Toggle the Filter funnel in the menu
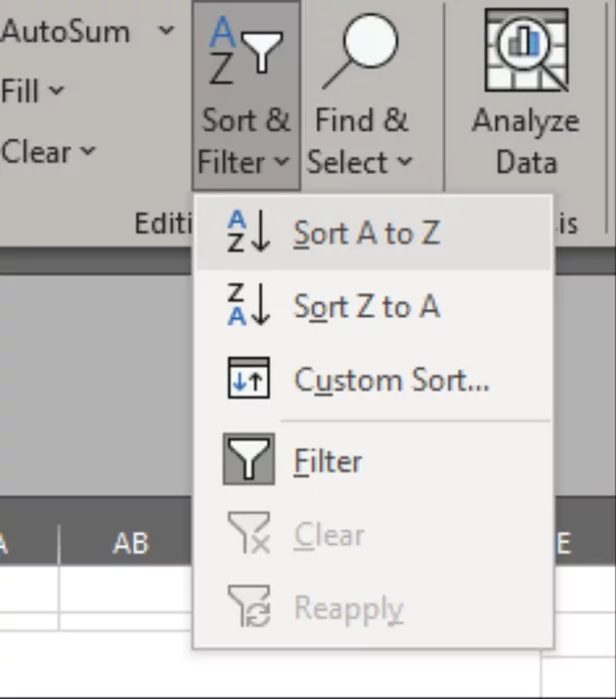The image size is (616, 699). coord(248,460)
